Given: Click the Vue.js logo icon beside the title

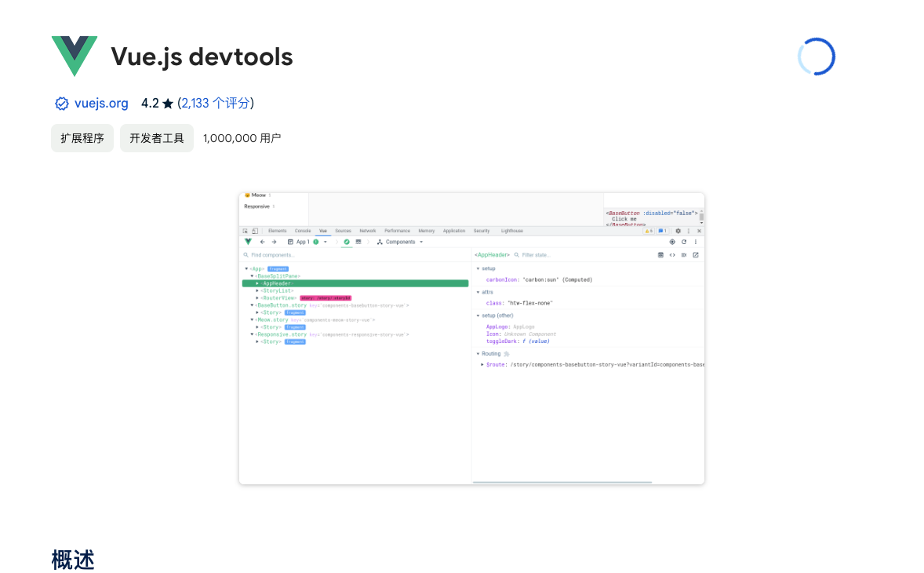Looking at the screenshot, I should [x=75, y=56].
